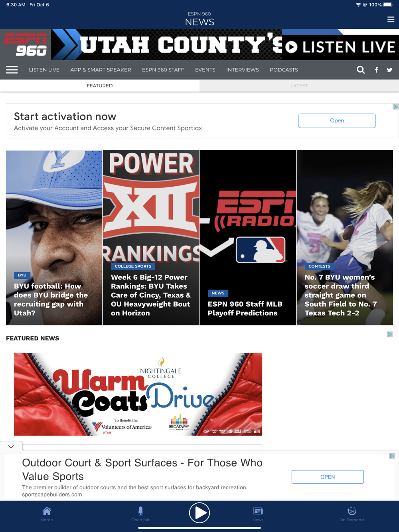Tap Start activation now ad headline
Image resolution: width=399 pixels, height=532 pixels.
[65, 116]
